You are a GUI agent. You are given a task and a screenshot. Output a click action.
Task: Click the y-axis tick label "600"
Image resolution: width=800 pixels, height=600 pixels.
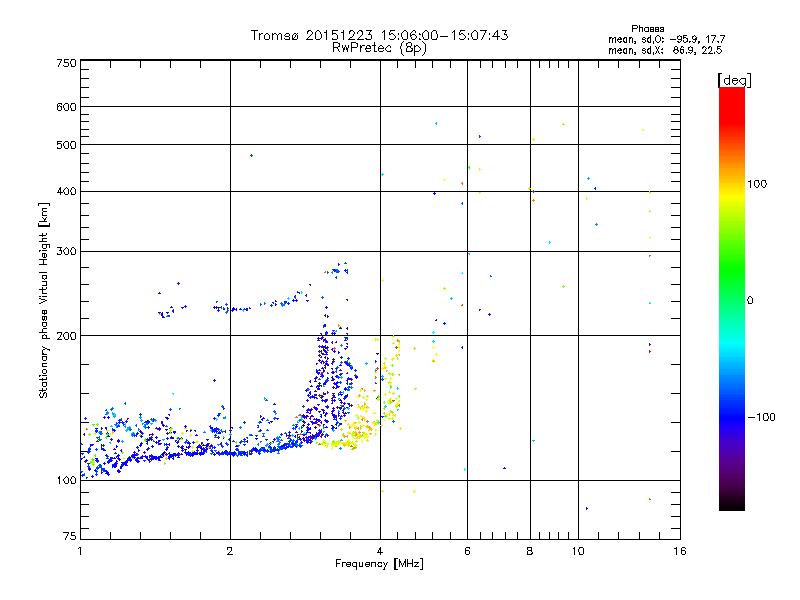(x=66, y=107)
